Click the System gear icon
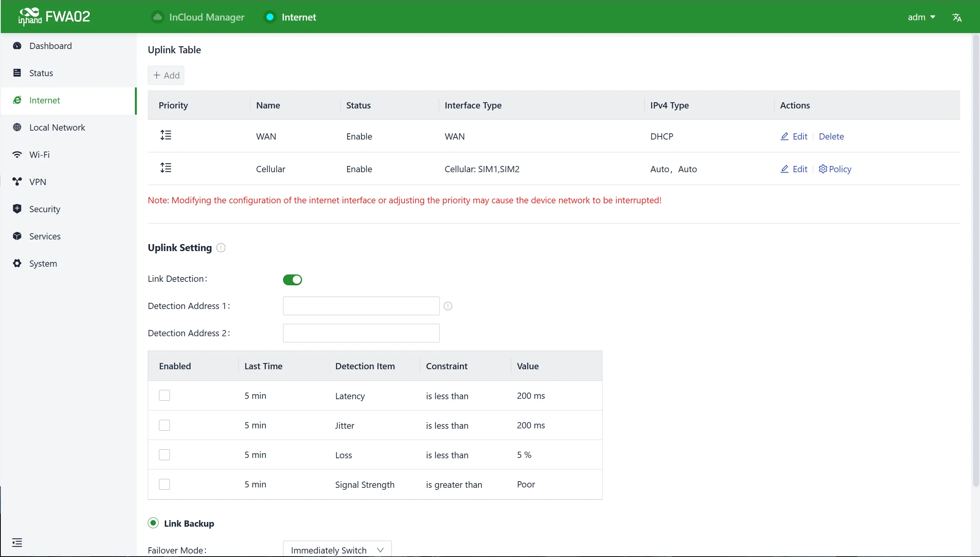Image resolution: width=980 pixels, height=557 pixels. click(17, 263)
